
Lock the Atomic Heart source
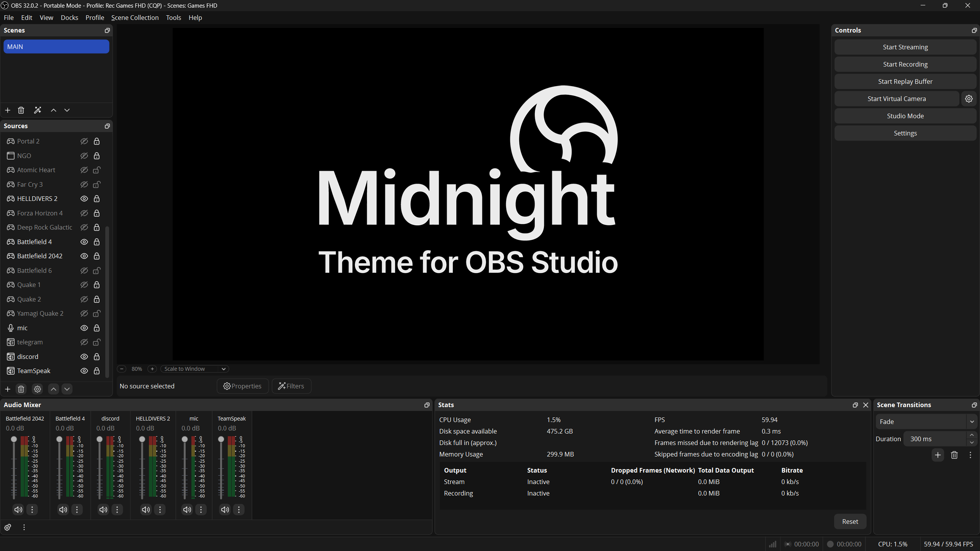(97, 170)
